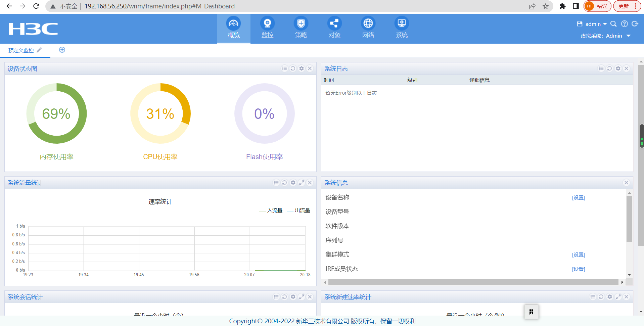The height and width of the screenshot is (326, 644).
Task: Select the 预定义监控 tab
Action: pyautogui.click(x=21, y=50)
